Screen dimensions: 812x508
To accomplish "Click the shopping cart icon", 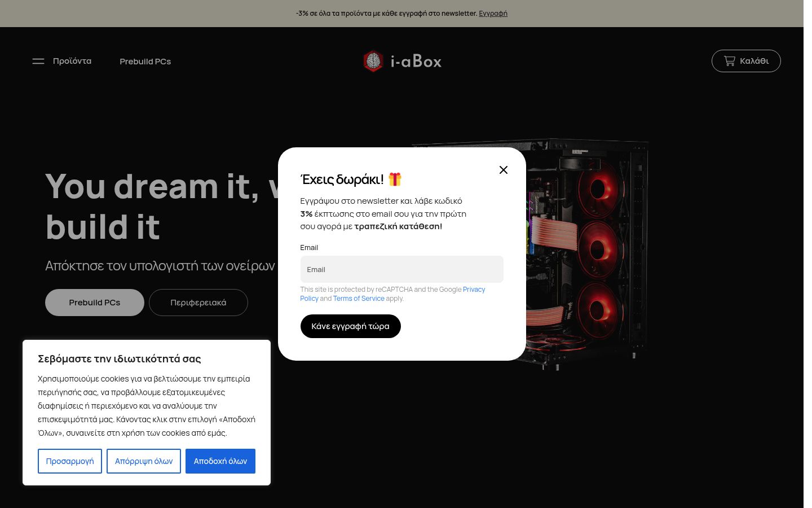I will (x=730, y=61).
